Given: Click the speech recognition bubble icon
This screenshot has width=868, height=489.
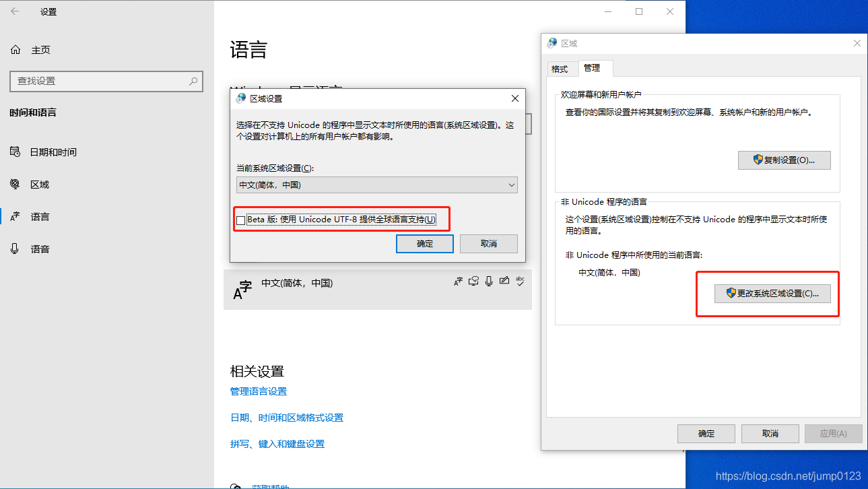Looking at the screenshot, I should click(473, 281).
